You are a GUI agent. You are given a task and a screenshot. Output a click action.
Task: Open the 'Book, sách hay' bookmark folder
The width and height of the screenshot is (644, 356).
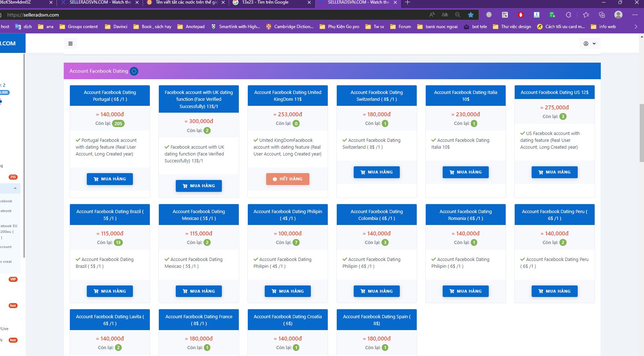pos(152,27)
